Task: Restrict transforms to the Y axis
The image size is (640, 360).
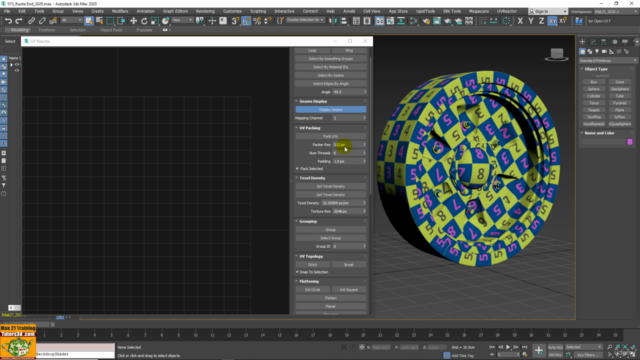Action: [531, 21]
